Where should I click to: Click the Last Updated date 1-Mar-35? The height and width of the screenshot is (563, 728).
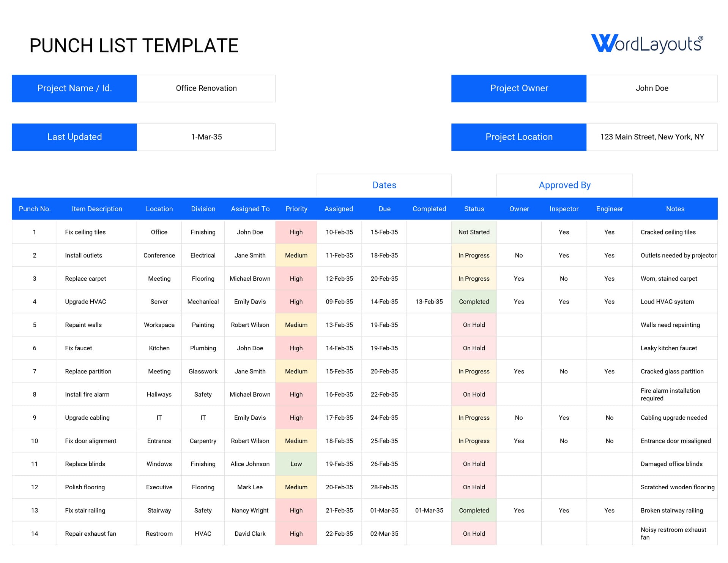pyautogui.click(x=206, y=137)
